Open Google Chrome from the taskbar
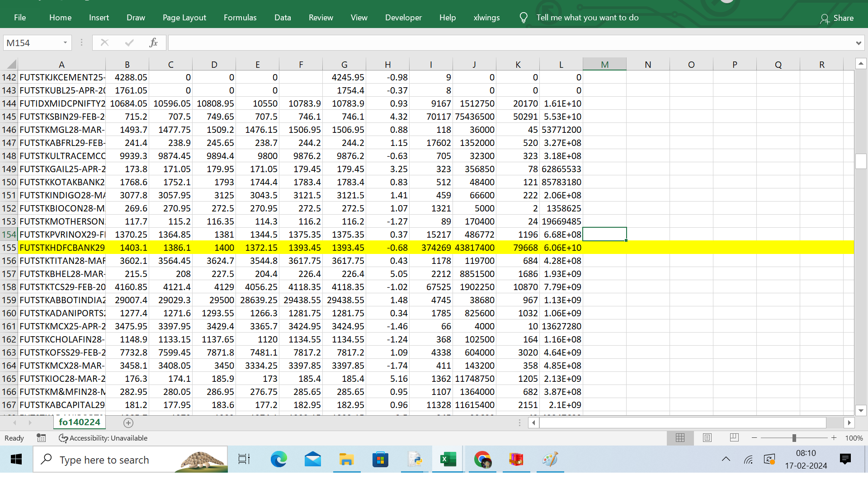The height and width of the screenshot is (488, 868). [x=482, y=460]
